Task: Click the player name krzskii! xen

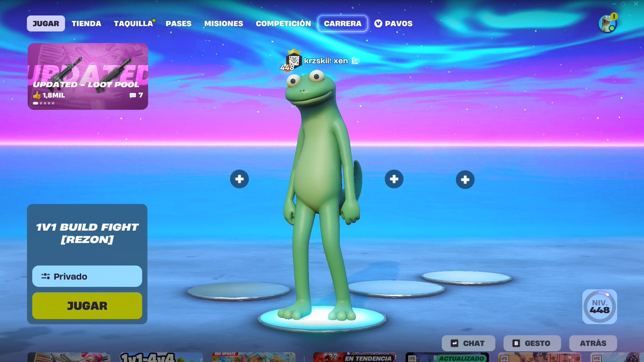Action: pyautogui.click(x=326, y=61)
